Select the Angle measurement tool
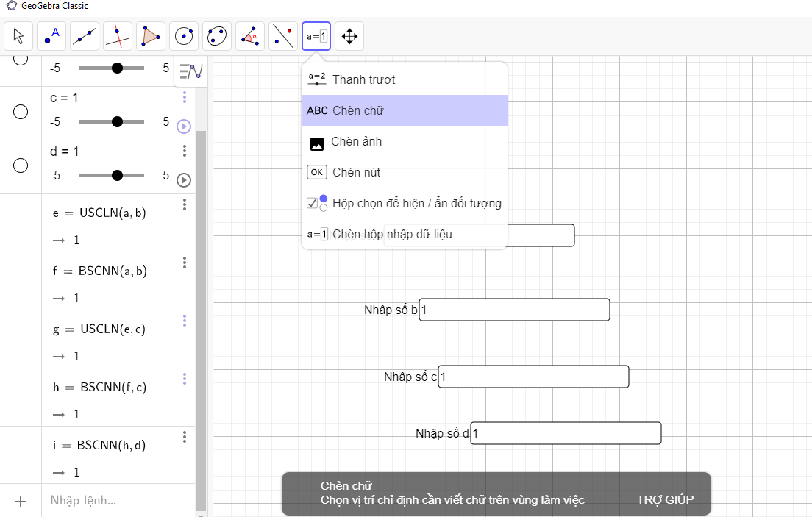812x517 pixels. [x=250, y=35]
